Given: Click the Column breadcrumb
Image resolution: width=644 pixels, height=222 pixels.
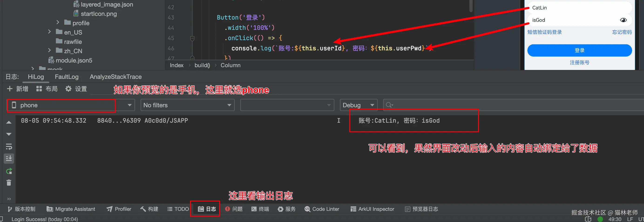Looking at the screenshot, I should (x=230, y=65).
